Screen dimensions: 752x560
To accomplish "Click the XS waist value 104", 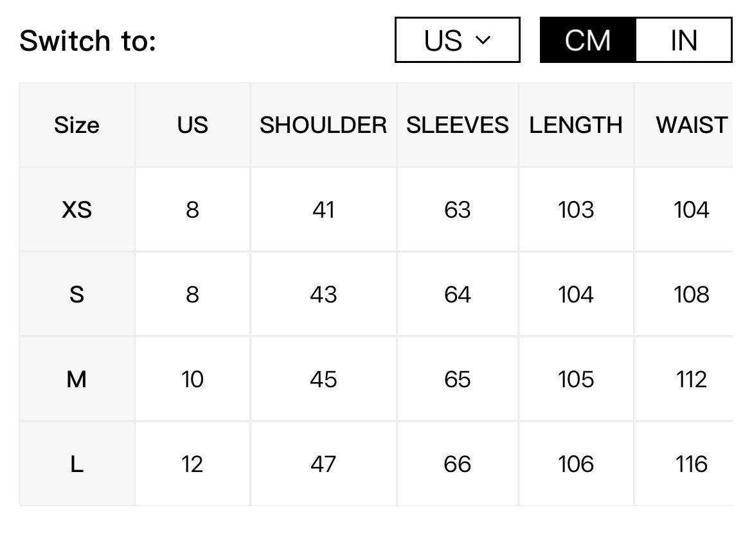I will [x=691, y=209].
